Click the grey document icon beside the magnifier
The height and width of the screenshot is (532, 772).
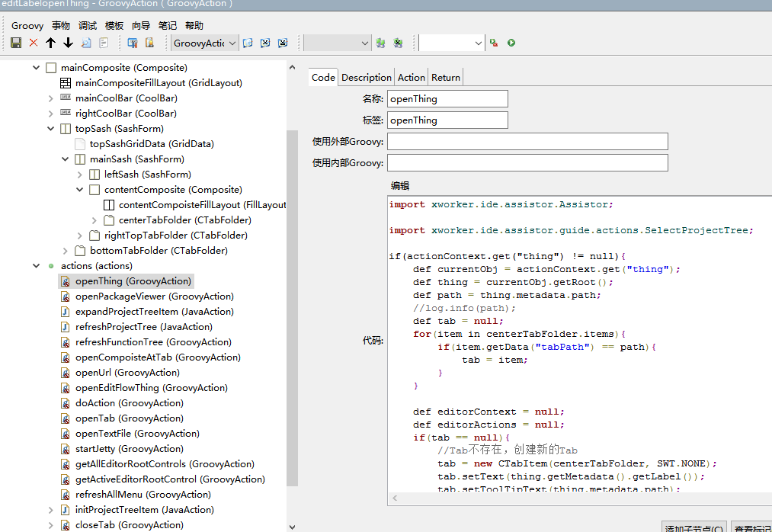104,43
